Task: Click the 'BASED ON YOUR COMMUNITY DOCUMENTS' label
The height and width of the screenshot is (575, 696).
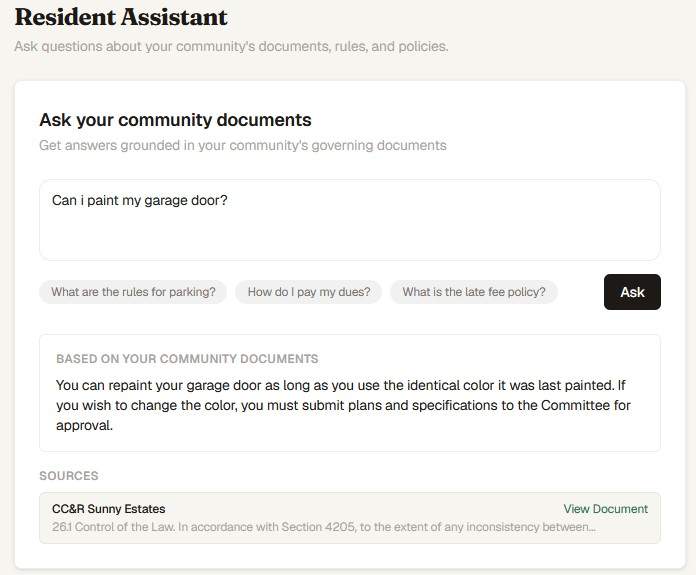Action: point(187,359)
